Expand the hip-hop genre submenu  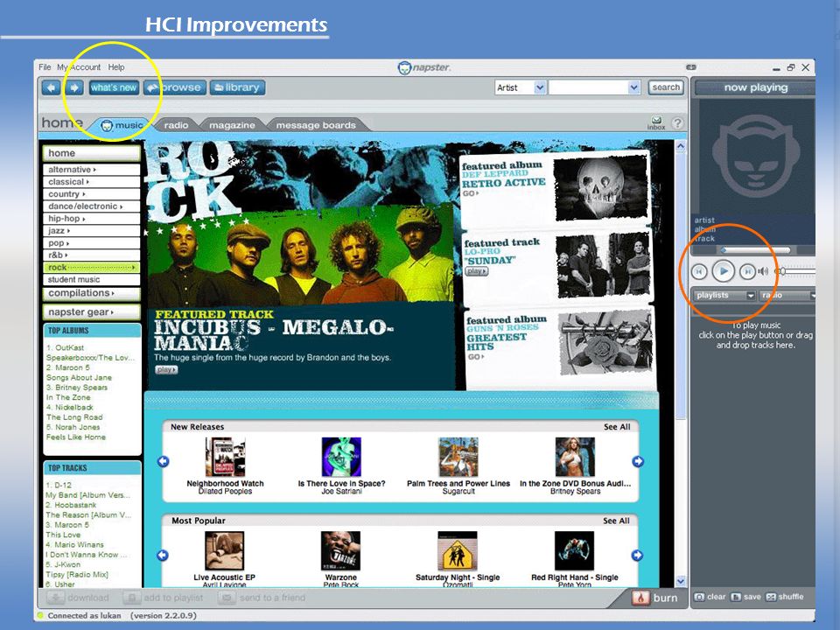(91, 219)
